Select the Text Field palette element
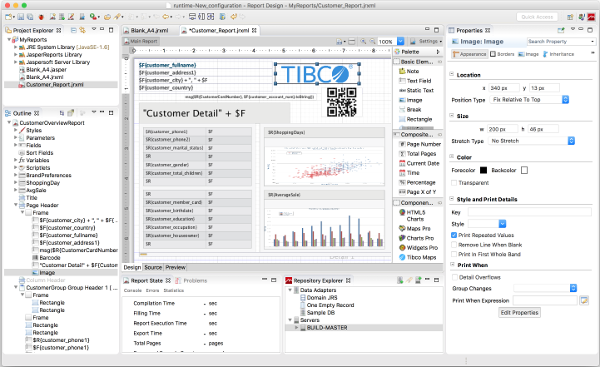600x367 pixels. click(x=415, y=81)
